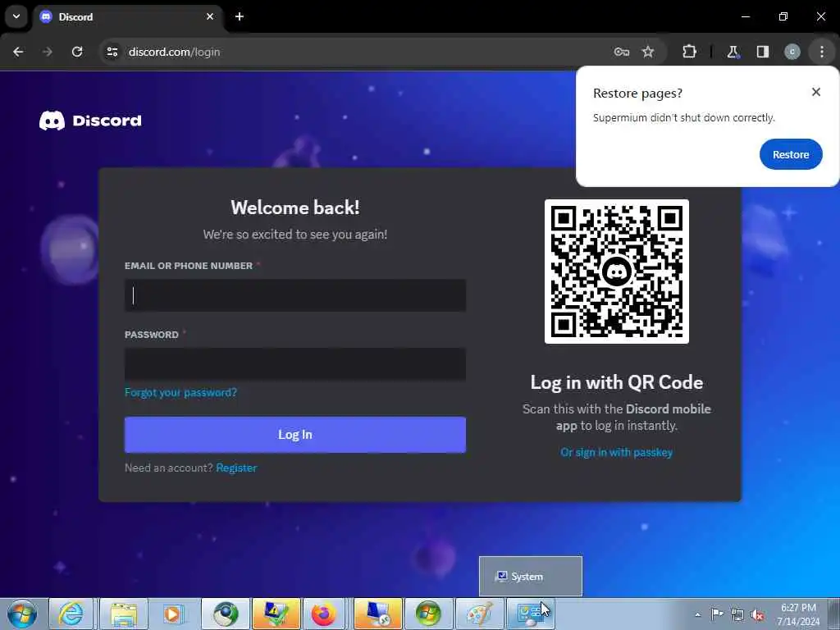Open the Forgot your password link
Viewport: 840px width, 630px height.
pos(180,393)
